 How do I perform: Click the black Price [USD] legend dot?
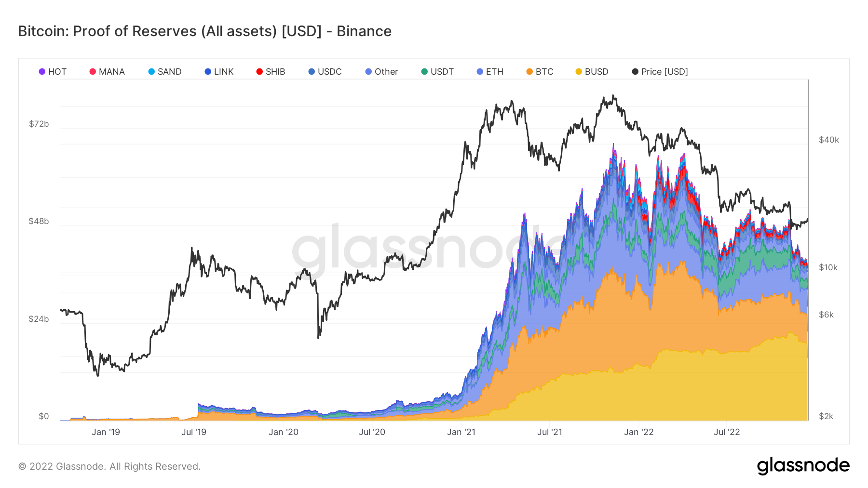635,72
